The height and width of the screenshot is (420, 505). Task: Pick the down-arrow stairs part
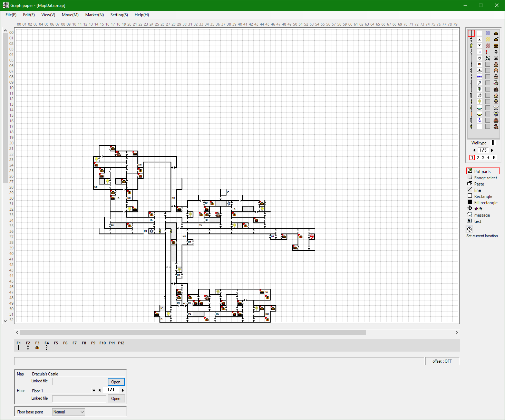pyautogui.click(x=479, y=46)
